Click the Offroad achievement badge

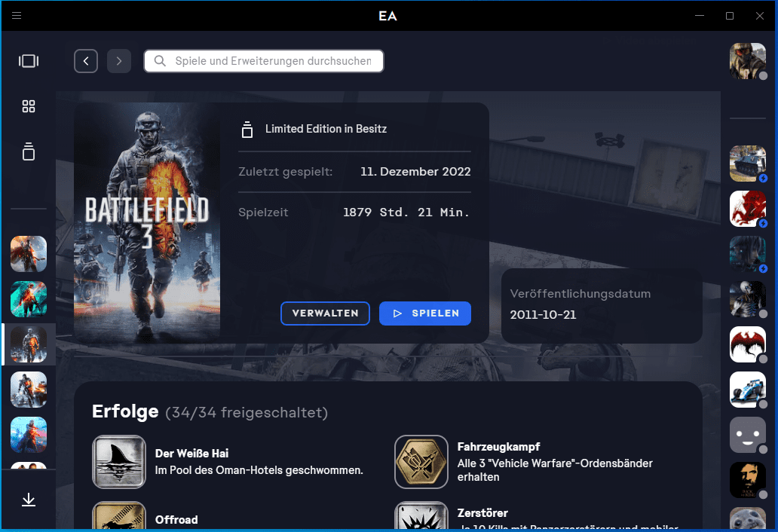119,515
